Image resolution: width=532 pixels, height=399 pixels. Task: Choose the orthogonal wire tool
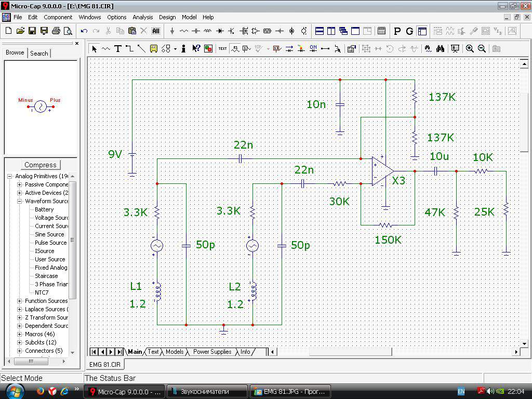[129, 49]
